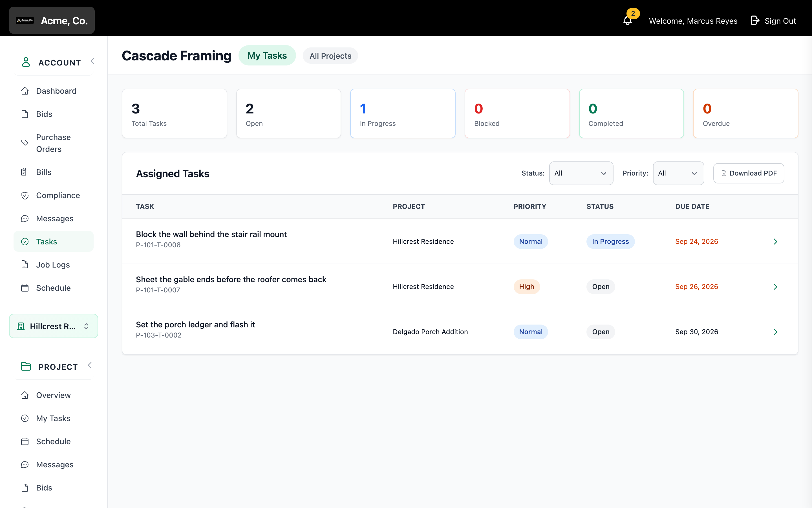This screenshot has width=812, height=508.
Task: Click the In Progress status badge
Action: click(x=610, y=242)
